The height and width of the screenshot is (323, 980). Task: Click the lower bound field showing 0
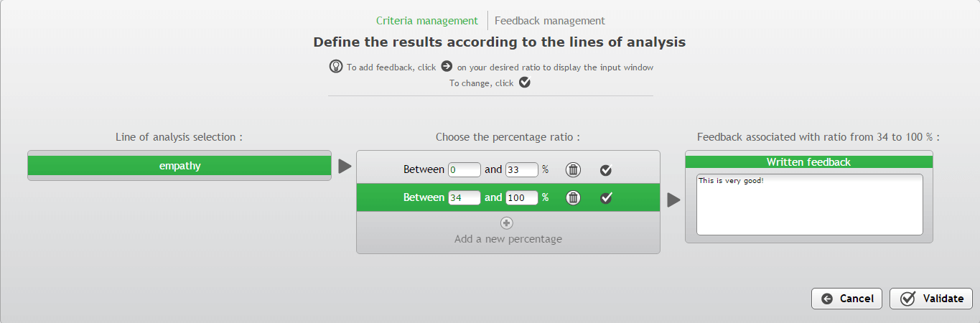(x=464, y=170)
